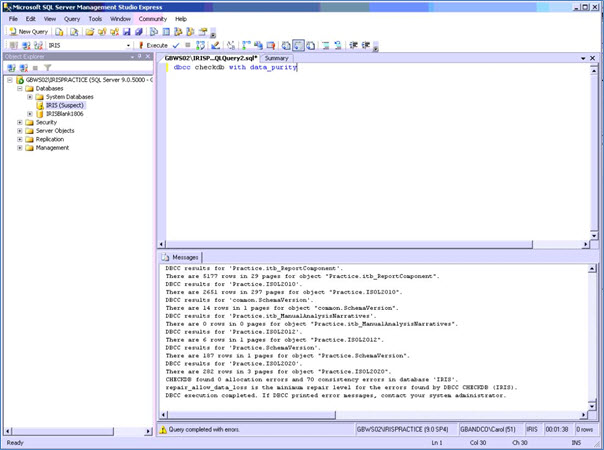
Task: Click the Summary window toolbar icon
Action: click(166, 32)
